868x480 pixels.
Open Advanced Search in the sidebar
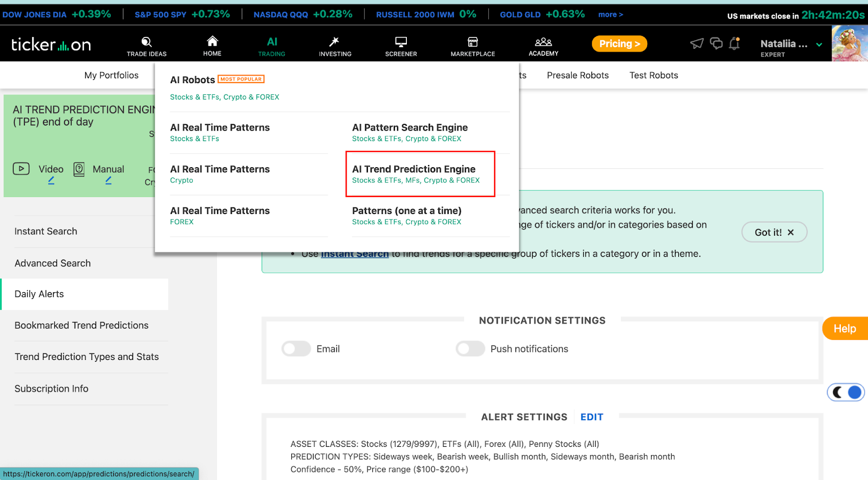pos(53,263)
